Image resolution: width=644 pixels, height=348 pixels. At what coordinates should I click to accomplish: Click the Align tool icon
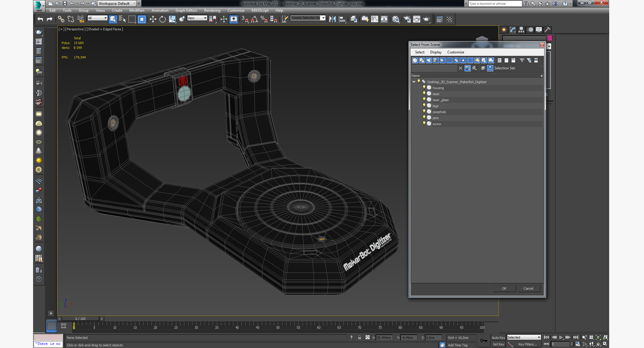pyautogui.click(x=342, y=19)
